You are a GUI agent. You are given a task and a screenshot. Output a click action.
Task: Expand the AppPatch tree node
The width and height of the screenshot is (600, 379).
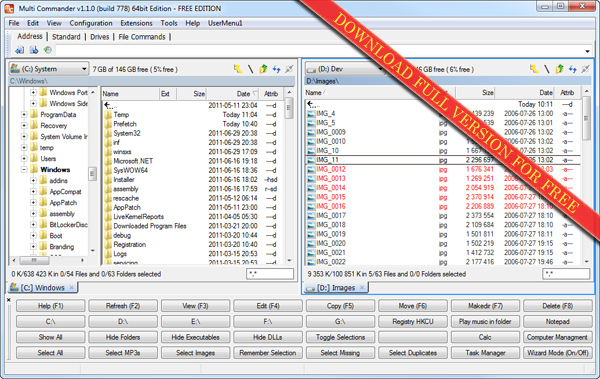pyautogui.click(x=33, y=203)
